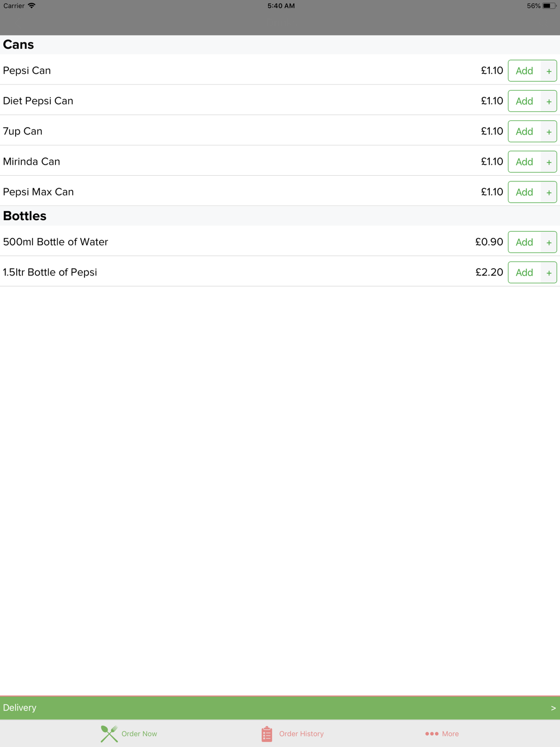Tap the plus icon for Mirinda Can

pyautogui.click(x=549, y=162)
